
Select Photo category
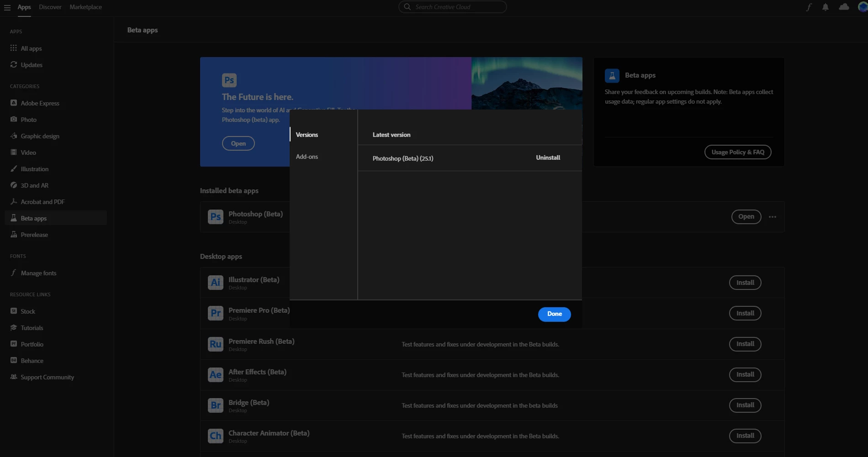click(56, 120)
